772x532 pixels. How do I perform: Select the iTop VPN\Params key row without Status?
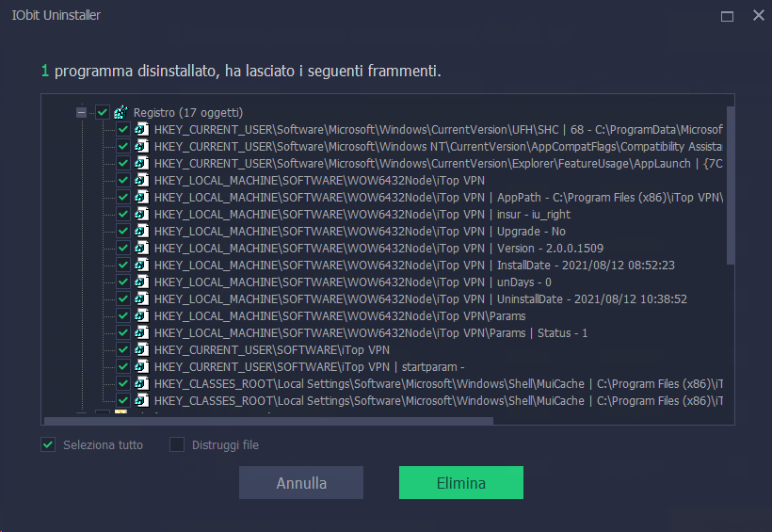click(x=340, y=316)
